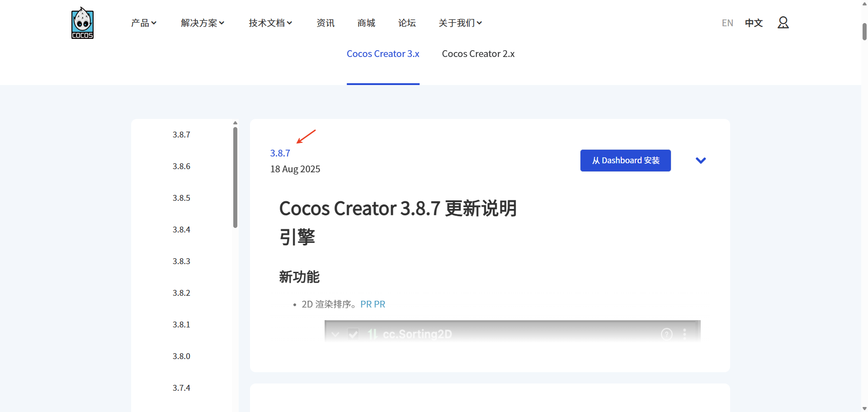Click the Cocos Creator 3.8.7 更新说明 heading
This screenshot has height=412, width=868.
click(398, 208)
